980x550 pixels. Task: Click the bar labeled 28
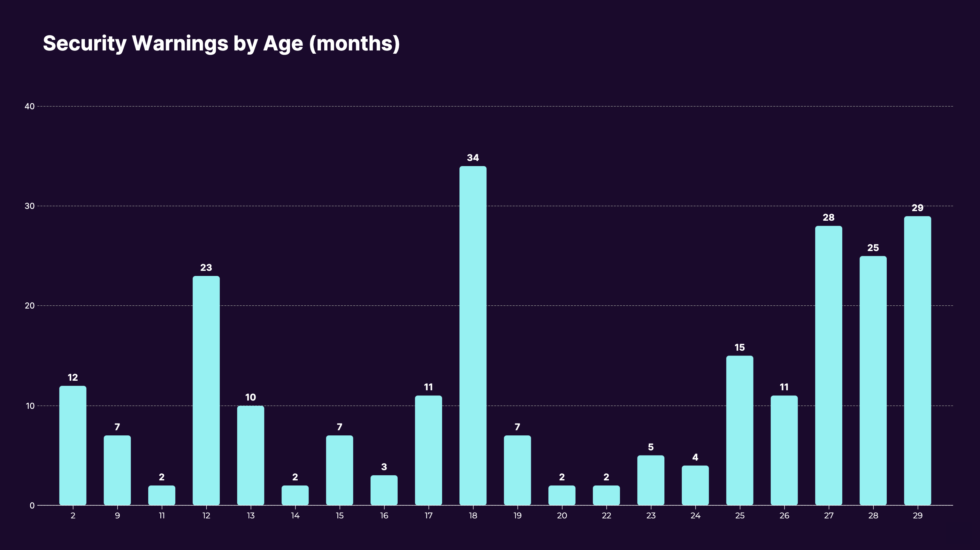[828, 365]
